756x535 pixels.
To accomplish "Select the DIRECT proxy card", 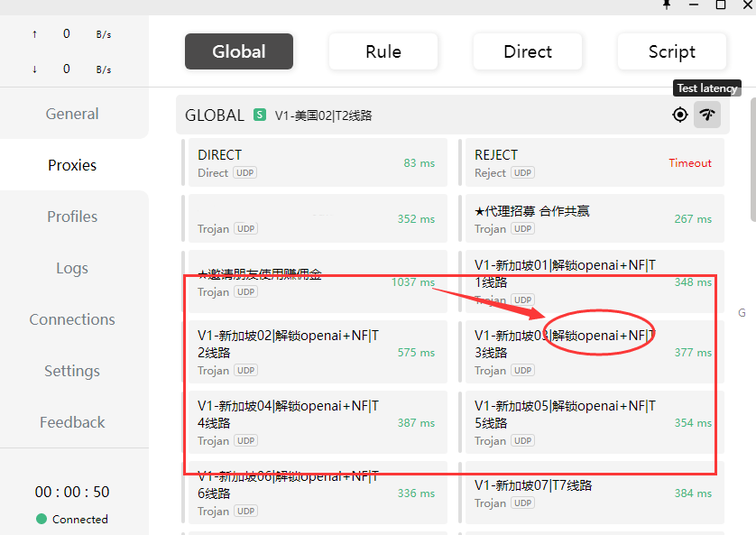I will 315,163.
